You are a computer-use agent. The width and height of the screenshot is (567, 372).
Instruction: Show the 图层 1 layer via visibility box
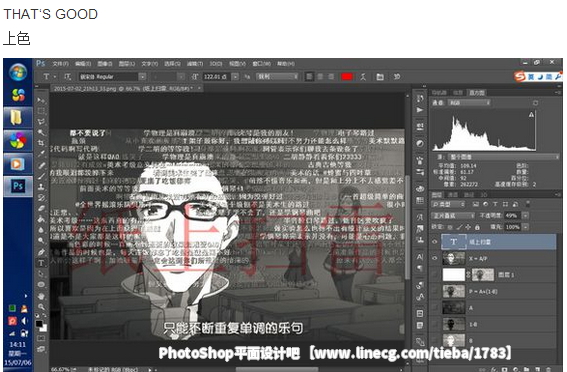(x=435, y=275)
